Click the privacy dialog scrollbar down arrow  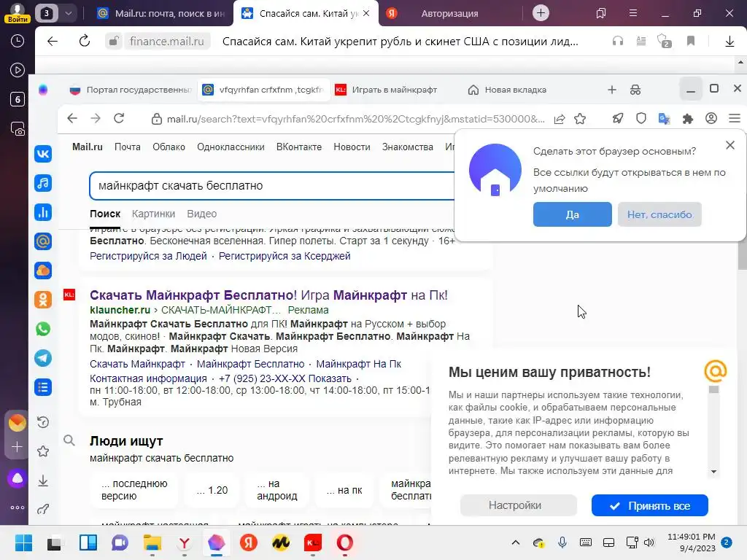[x=713, y=472]
